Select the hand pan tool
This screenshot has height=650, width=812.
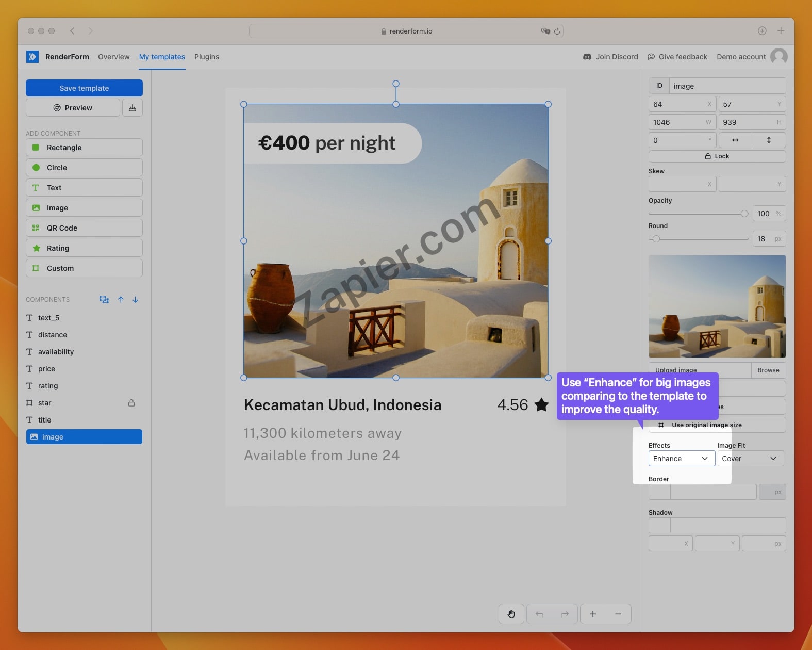pos(511,614)
